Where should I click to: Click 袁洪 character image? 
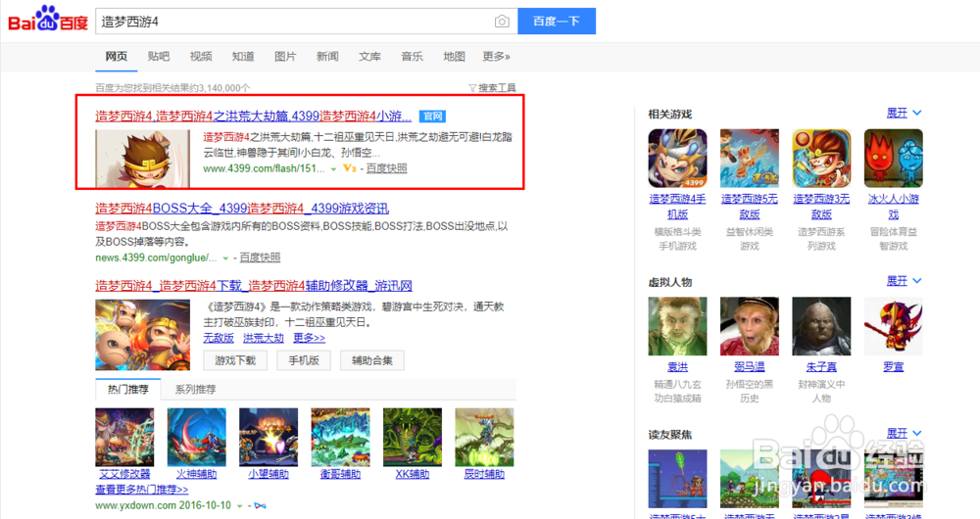677,326
